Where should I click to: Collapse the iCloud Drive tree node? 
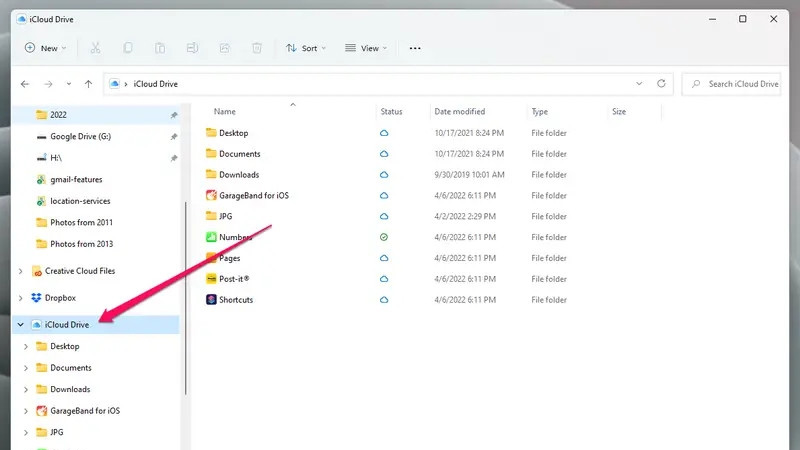click(20, 324)
